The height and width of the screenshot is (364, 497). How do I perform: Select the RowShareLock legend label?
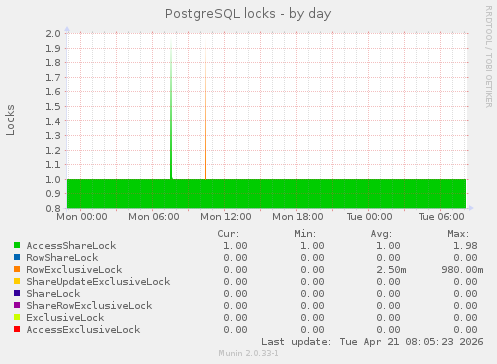tap(62, 258)
